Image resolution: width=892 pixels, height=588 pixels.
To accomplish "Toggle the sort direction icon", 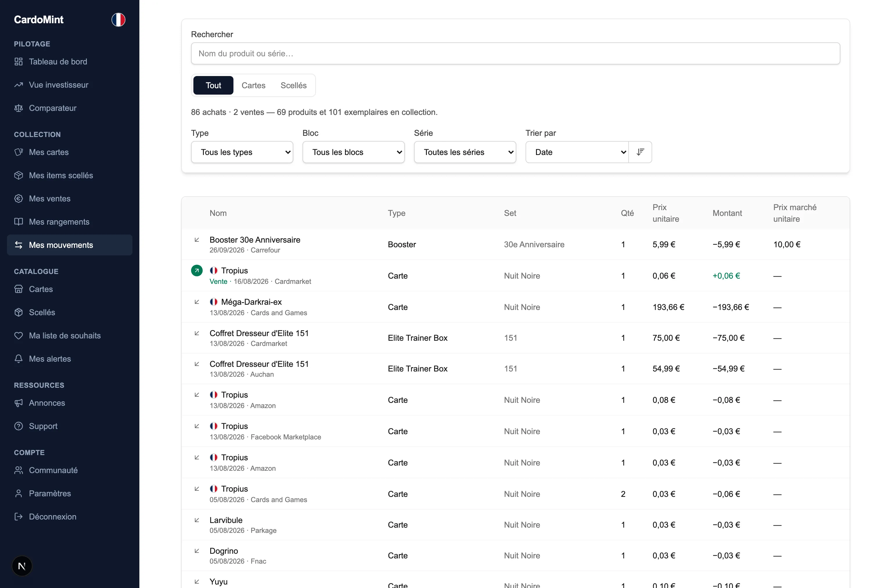I will pos(640,152).
